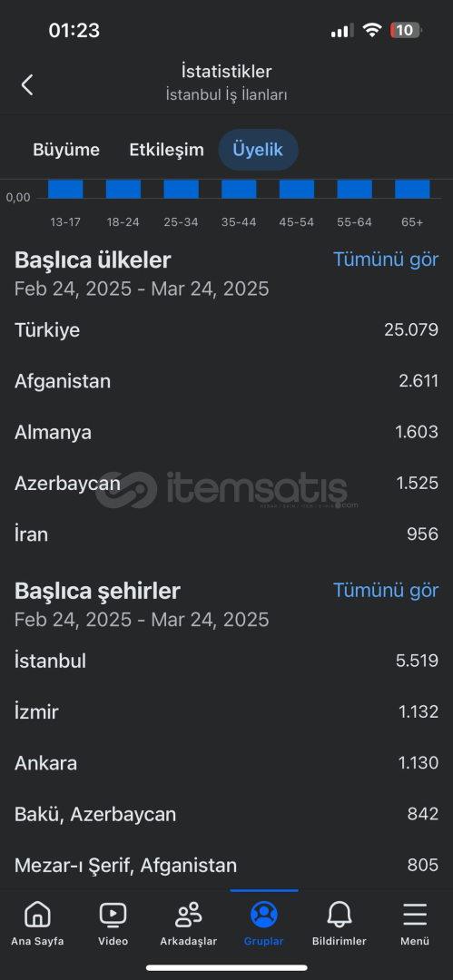Open Arkadaşlar friends icon
Viewport: 453px width, 980px height.
[188, 915]
